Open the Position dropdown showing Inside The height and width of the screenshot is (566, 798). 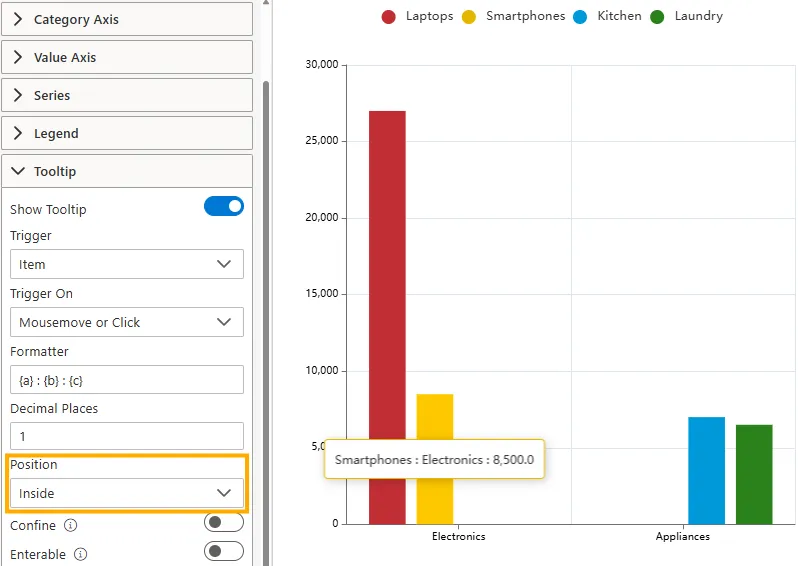pos(127,493)
